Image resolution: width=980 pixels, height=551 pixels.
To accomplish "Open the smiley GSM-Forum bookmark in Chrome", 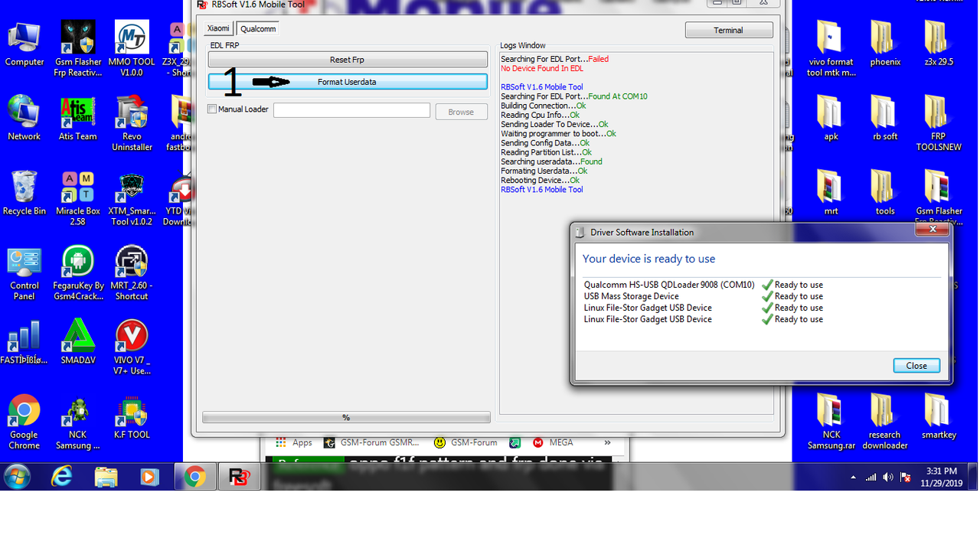I will [x=465, y=442].
